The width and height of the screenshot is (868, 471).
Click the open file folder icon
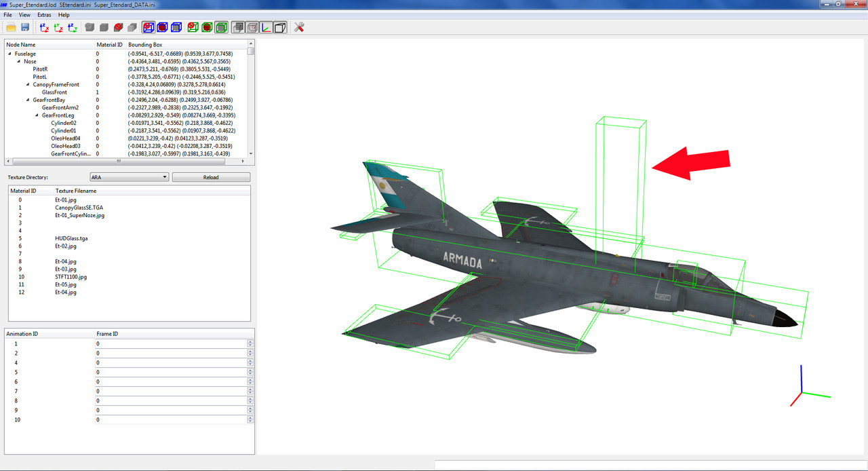click(10, 28)
